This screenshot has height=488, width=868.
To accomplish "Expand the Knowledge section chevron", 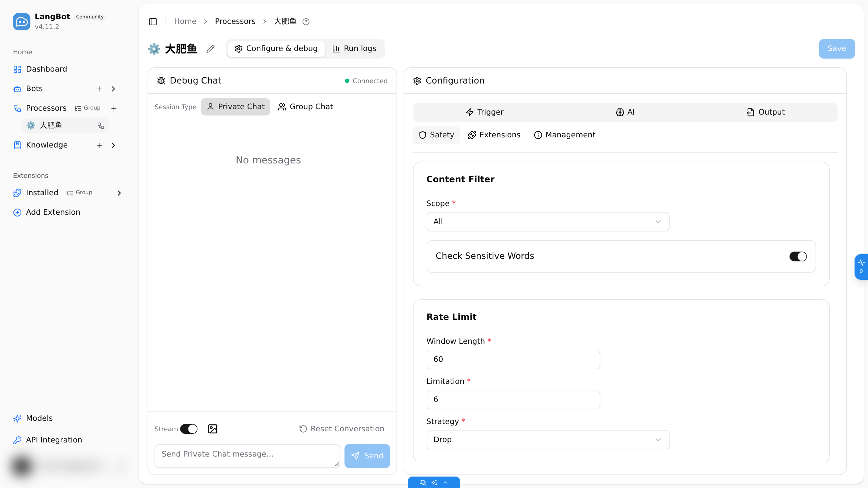I will click(x=113, y=145).
